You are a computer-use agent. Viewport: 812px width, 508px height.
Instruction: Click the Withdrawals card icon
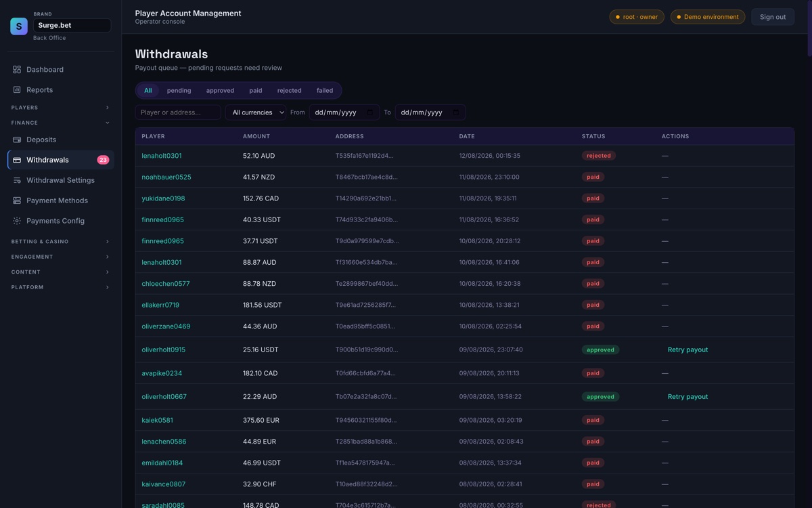click(x=17, y=160)
